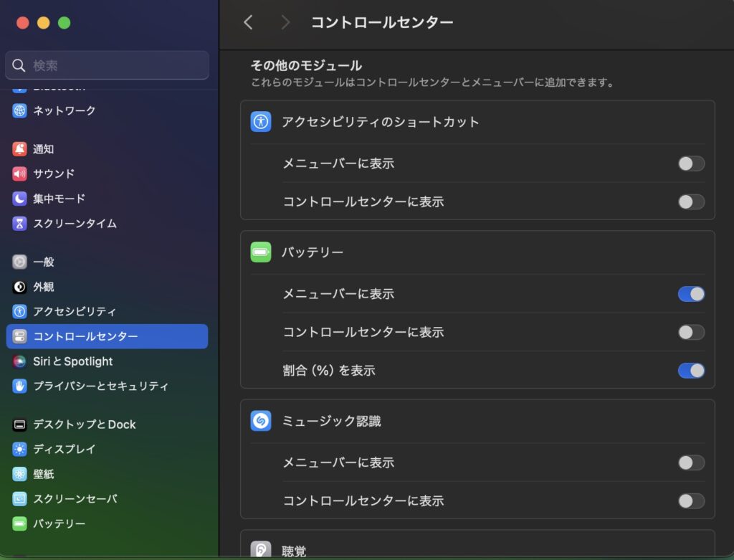Enable ミュージック認識 コントロールセンターに表示 toggle
This screenshot has height=560, width=734.
coord(691,500)
